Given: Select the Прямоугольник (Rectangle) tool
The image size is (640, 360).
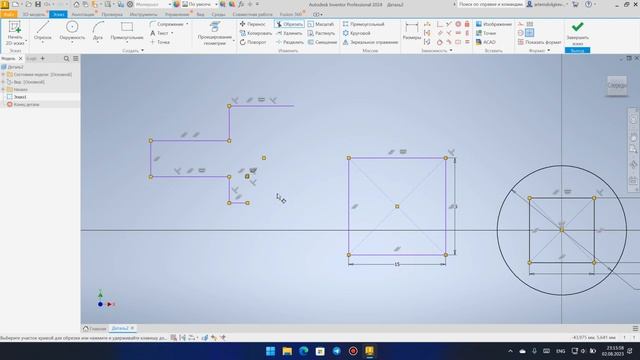Looking at the screenshot, I should point(127,31).
